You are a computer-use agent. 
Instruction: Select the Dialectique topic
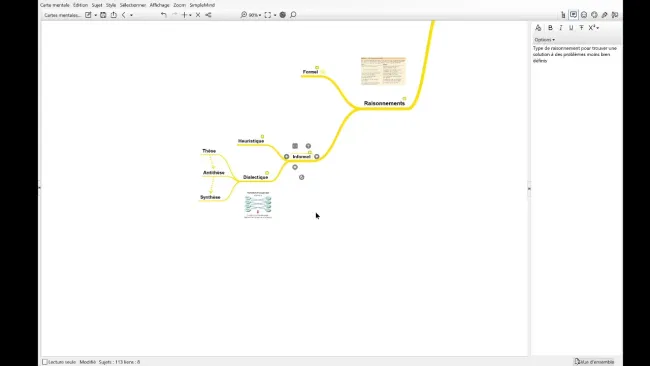255,177
